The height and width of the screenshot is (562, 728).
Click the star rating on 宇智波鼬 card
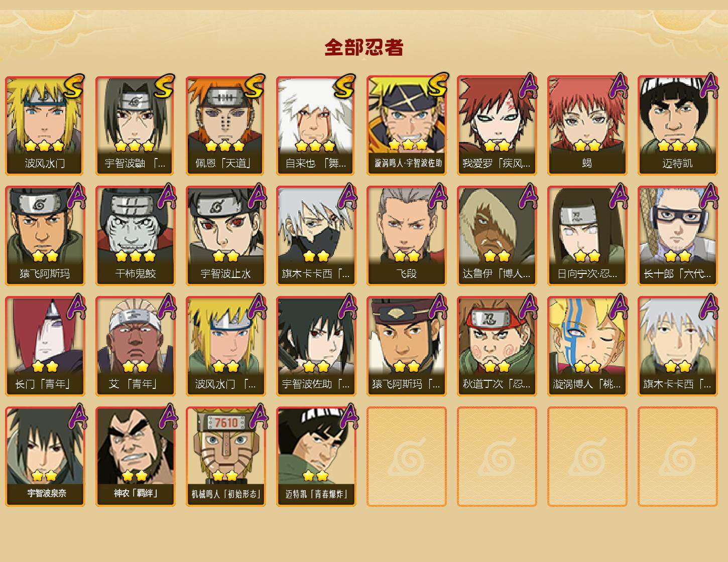(134, 146)
